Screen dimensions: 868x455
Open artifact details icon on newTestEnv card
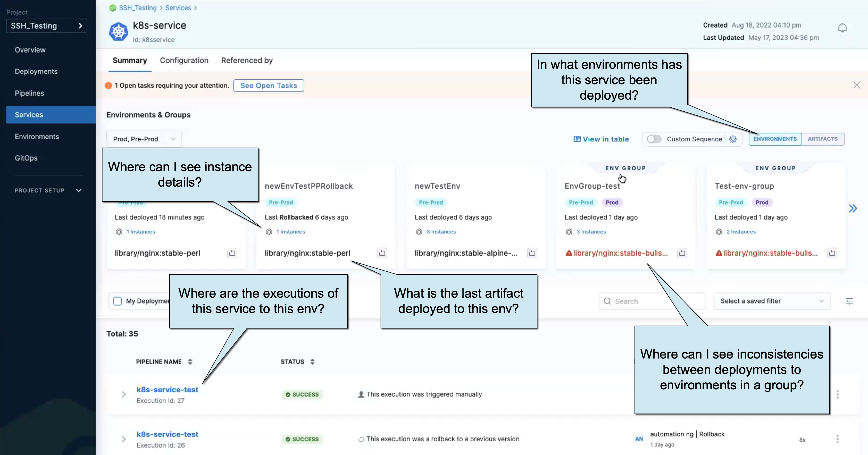click(532, 253)
